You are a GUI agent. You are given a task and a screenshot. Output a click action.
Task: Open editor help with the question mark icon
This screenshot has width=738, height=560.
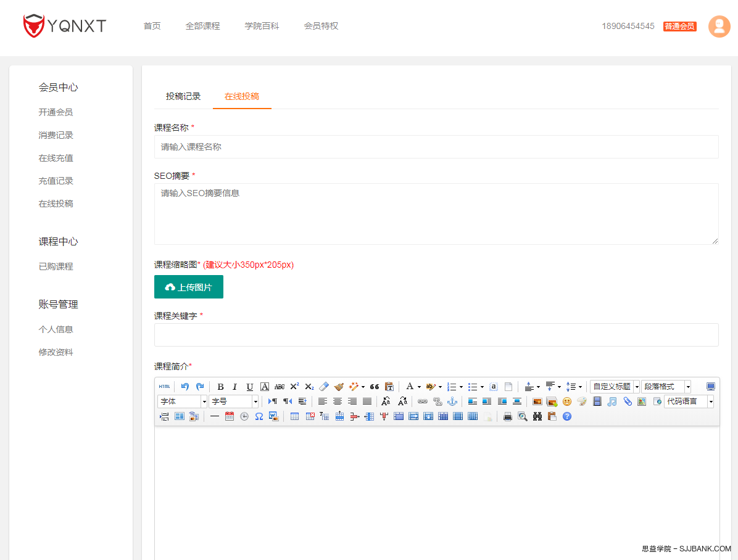point(567,416)
